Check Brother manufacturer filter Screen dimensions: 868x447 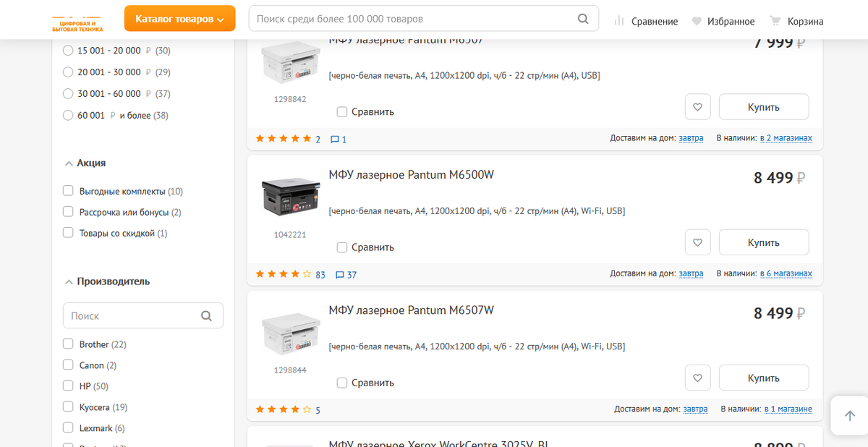[x=68, y=344]
